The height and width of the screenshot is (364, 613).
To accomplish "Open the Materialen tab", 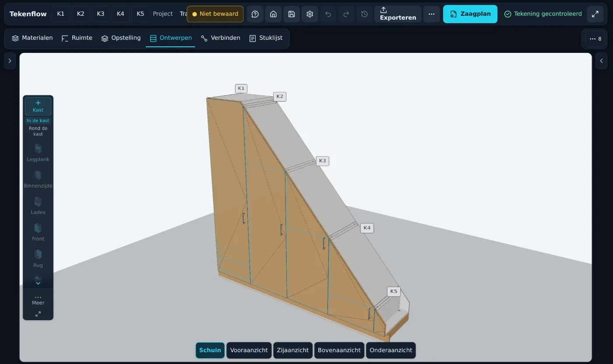I will point(32,38).
